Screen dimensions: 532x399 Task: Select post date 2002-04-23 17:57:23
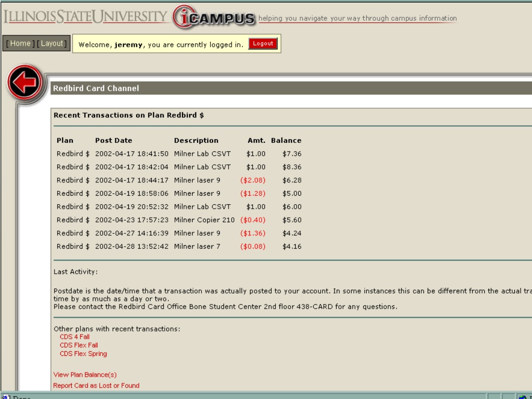(x=131, y=220)
